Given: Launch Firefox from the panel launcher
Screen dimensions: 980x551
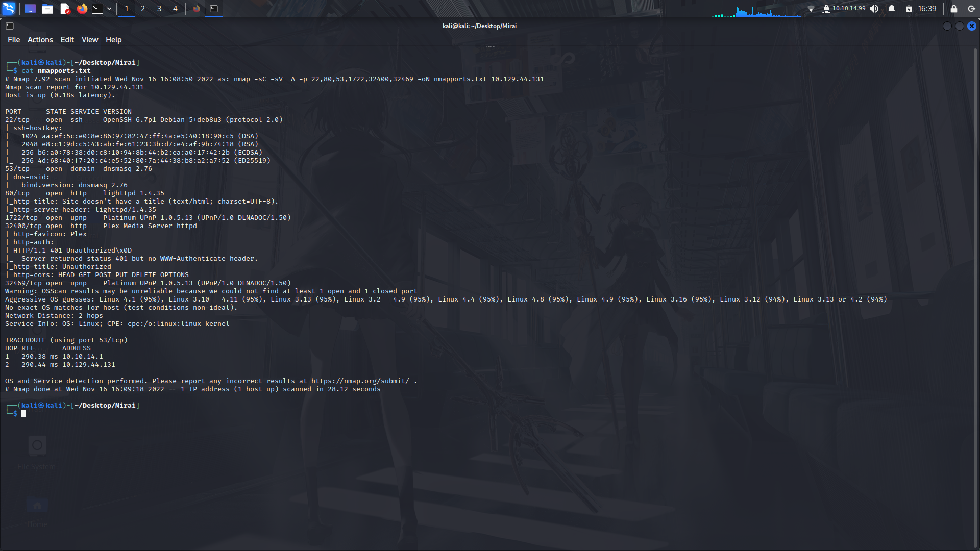Looking at the screenshot, I should click(82, 9).
